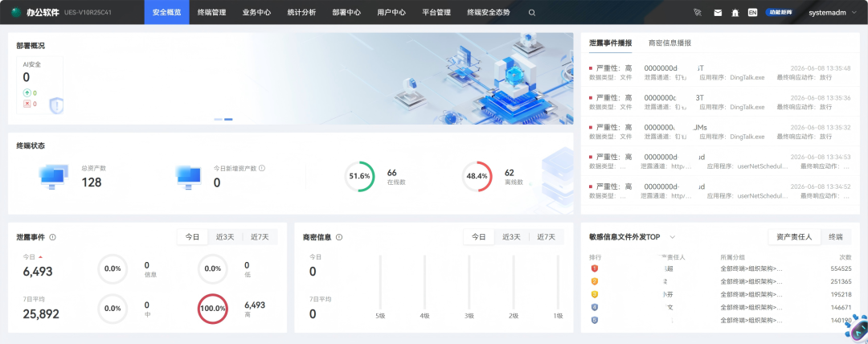Click the rank 3 yellow badge

pyautogui.click(x=595, y=294)
